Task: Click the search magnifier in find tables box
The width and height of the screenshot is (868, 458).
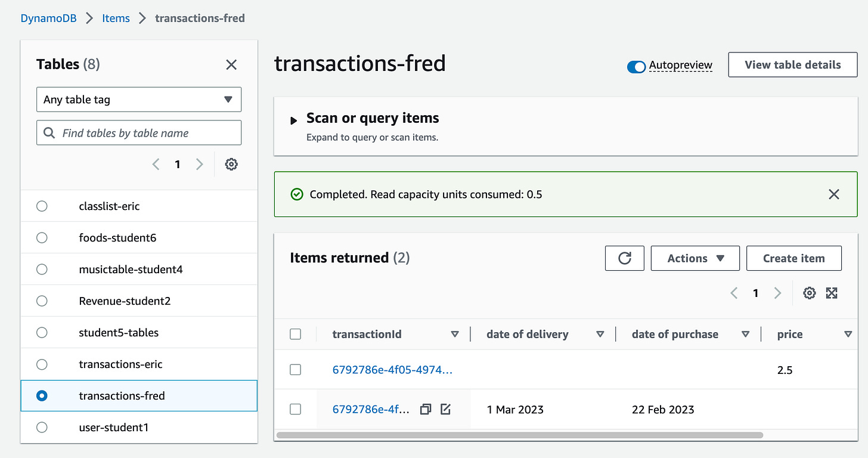Action: tap(49, 133)
